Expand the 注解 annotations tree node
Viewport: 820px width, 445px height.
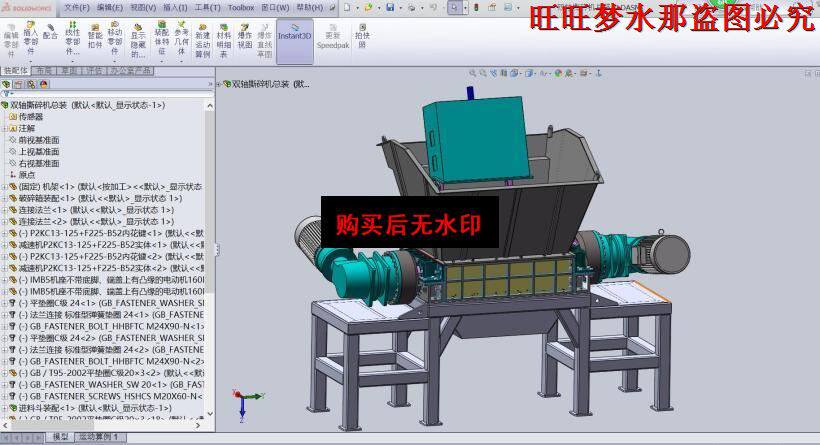tap(5, 128)
